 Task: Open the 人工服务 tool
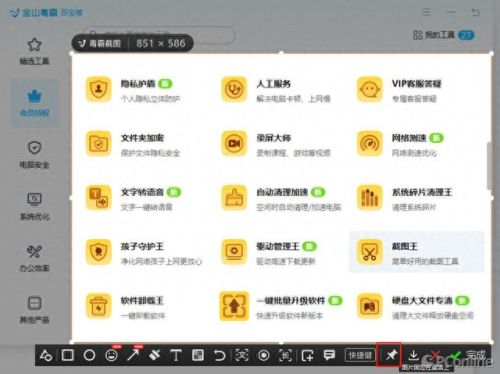coord(277,90)
